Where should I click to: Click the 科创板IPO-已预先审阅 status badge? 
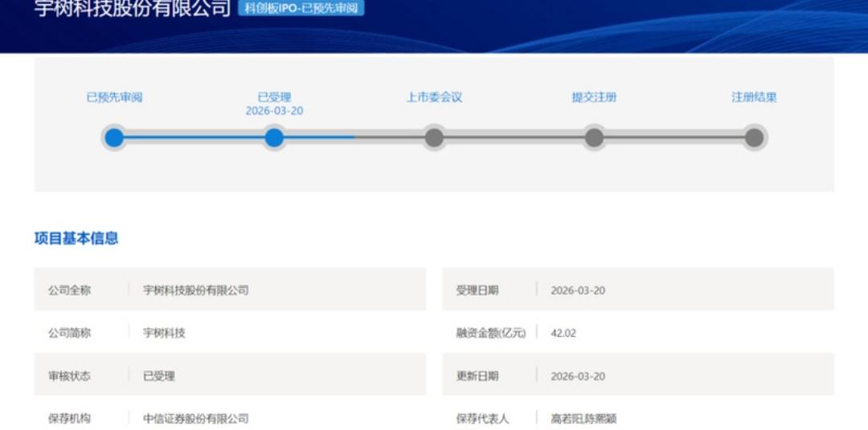tap(301, 8)
